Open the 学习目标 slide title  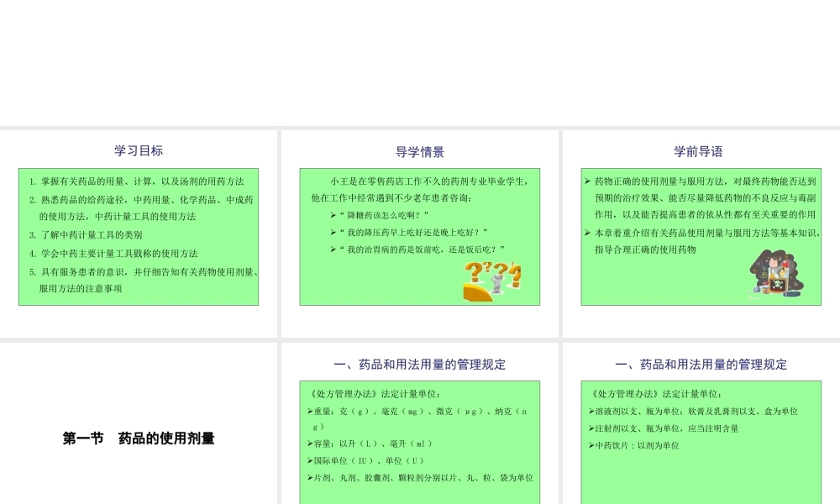point(137,151)
